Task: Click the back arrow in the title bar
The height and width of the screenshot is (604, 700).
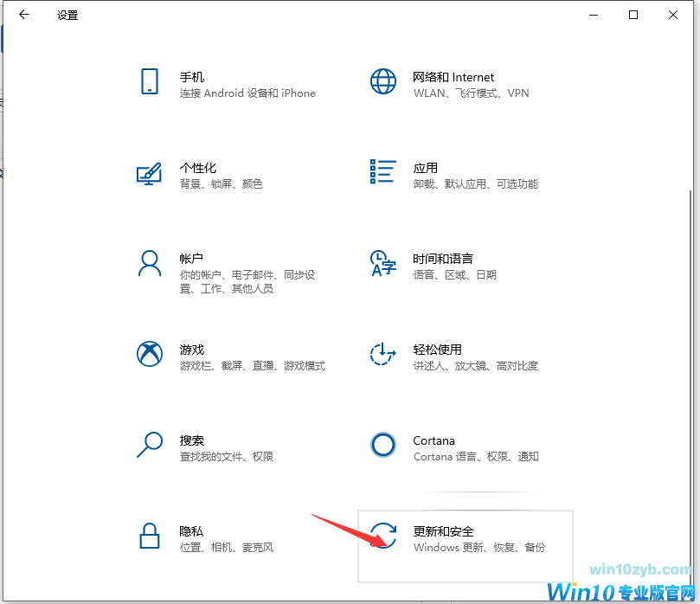Action: [24, 14]
